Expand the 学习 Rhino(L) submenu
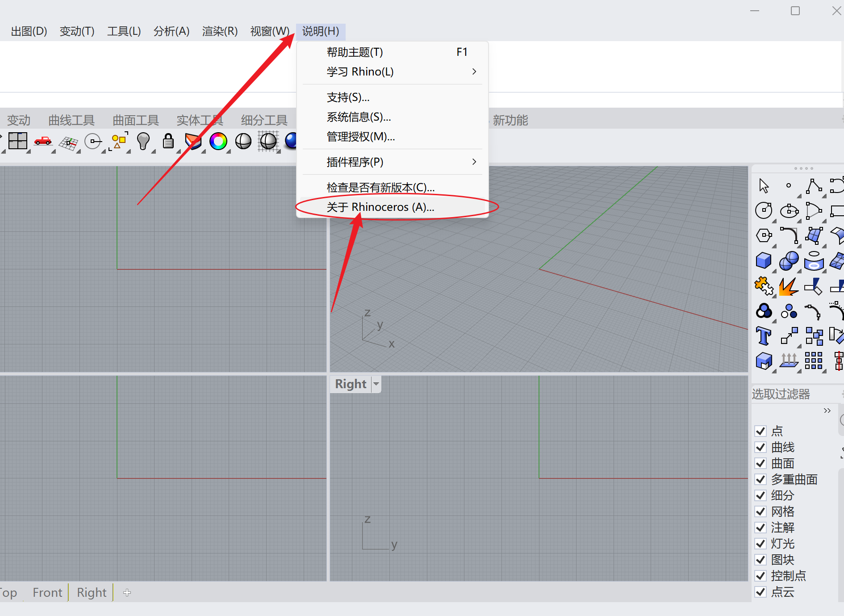Viewport: 844px width, 616px height. click(x=474, y=71)
